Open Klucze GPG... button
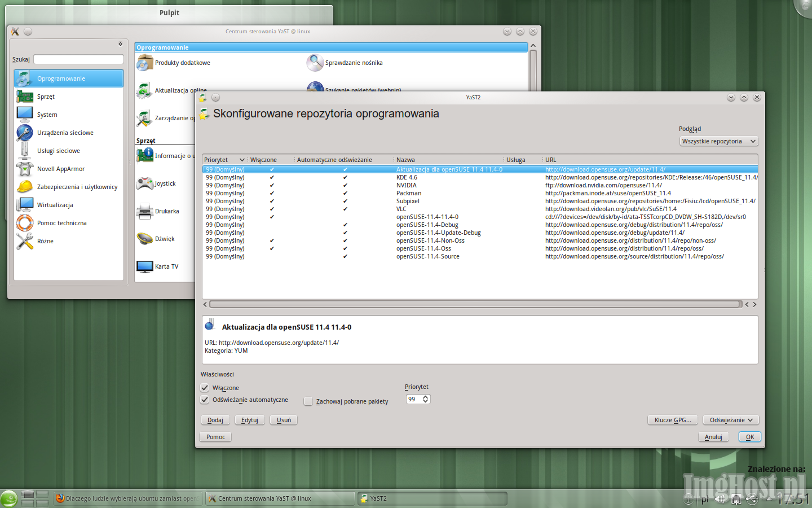The width and height of the screenshot is (812, 508). click(673, 420)
